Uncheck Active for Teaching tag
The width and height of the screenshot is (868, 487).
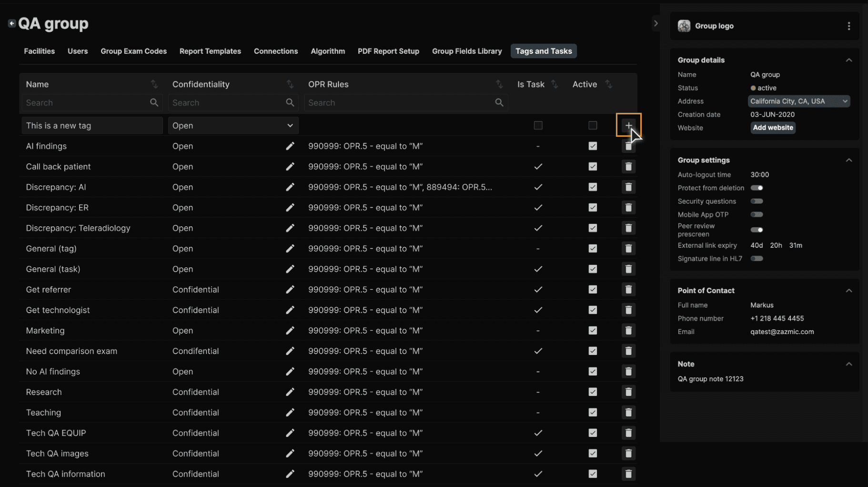pos(593,413)
